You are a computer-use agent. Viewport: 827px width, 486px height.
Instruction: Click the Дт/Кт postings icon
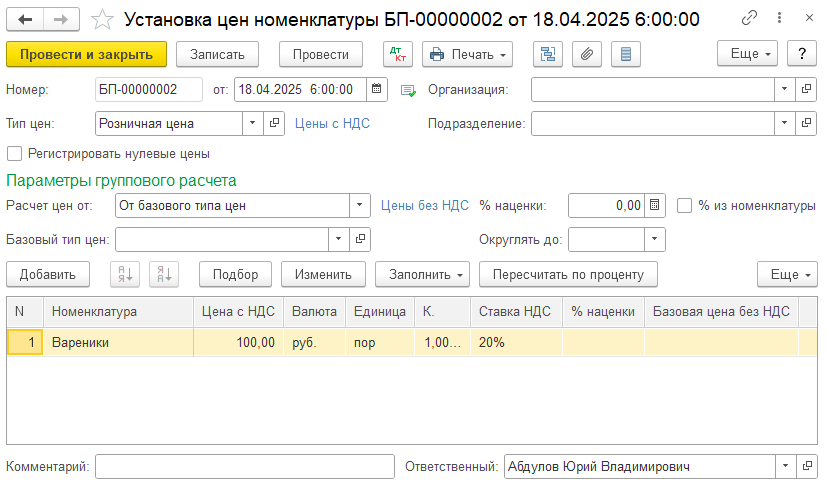[x=397, y=54]
